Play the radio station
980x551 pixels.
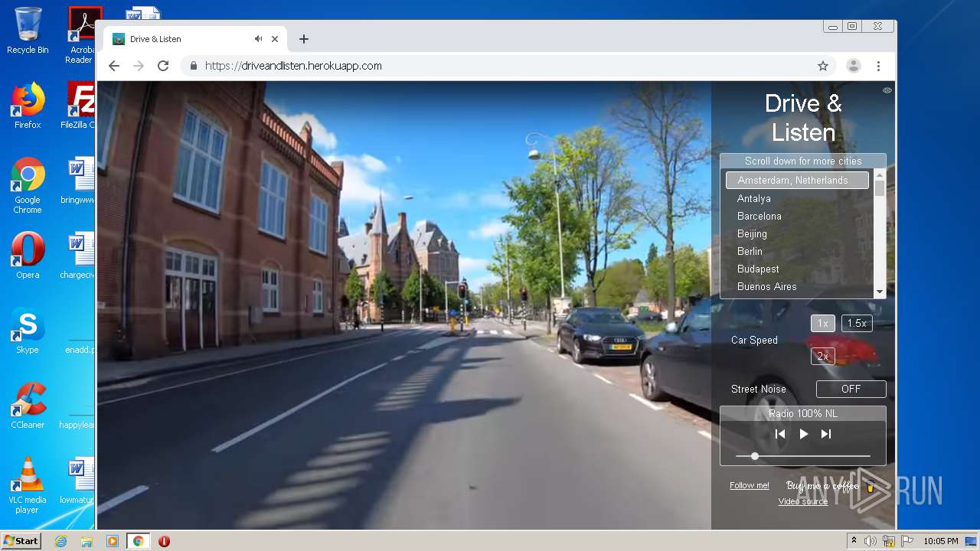coord(803,434)
